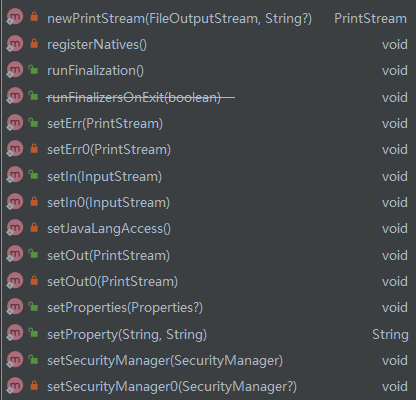
Task: Click the method icon beside newPrintStream
Action: pos(15,17)
